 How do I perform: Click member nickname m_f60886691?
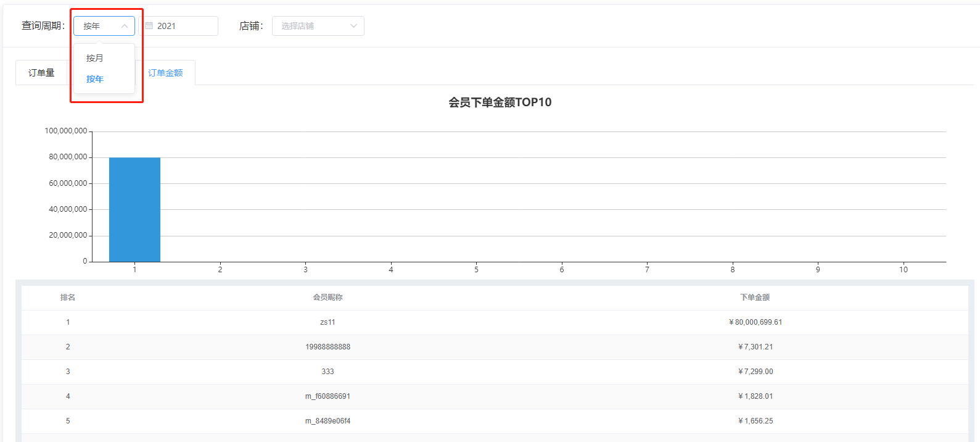(327, 396)
